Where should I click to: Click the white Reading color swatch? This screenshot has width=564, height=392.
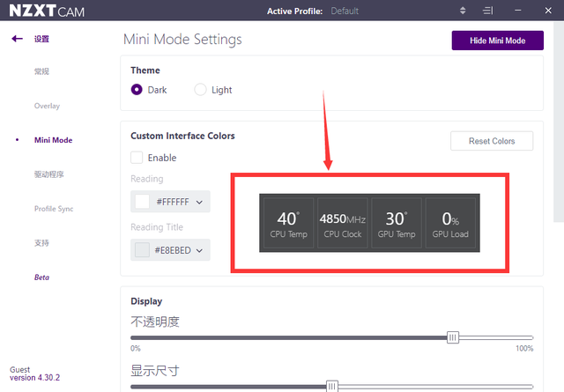142,202
